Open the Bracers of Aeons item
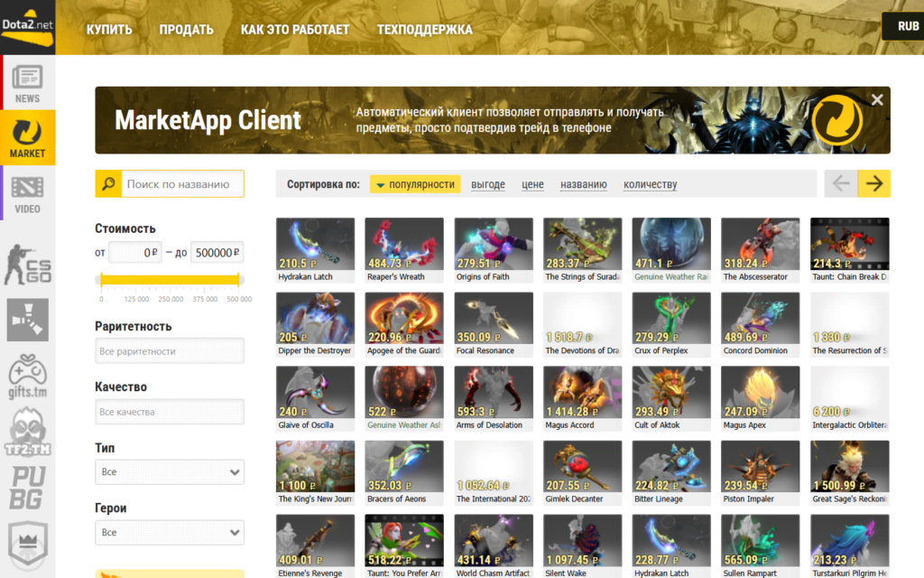Image resolution: width=924 pixels, height=578 pixels. tap(404, 473)
